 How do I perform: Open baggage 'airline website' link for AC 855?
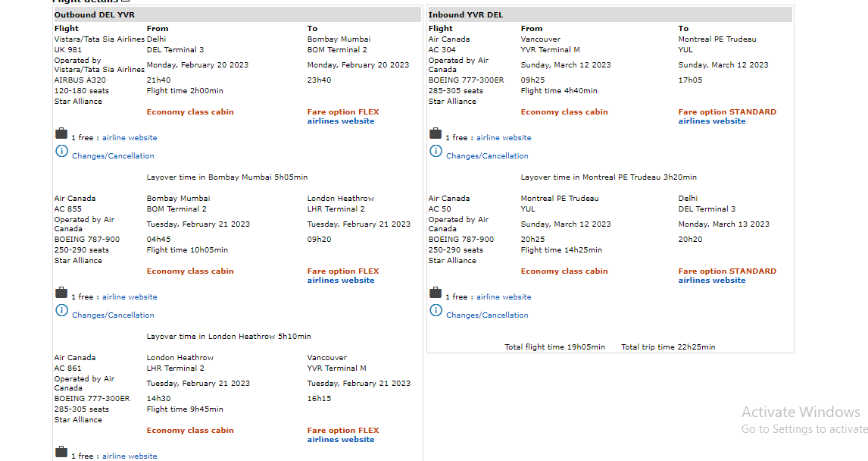(x=130, y=297)
